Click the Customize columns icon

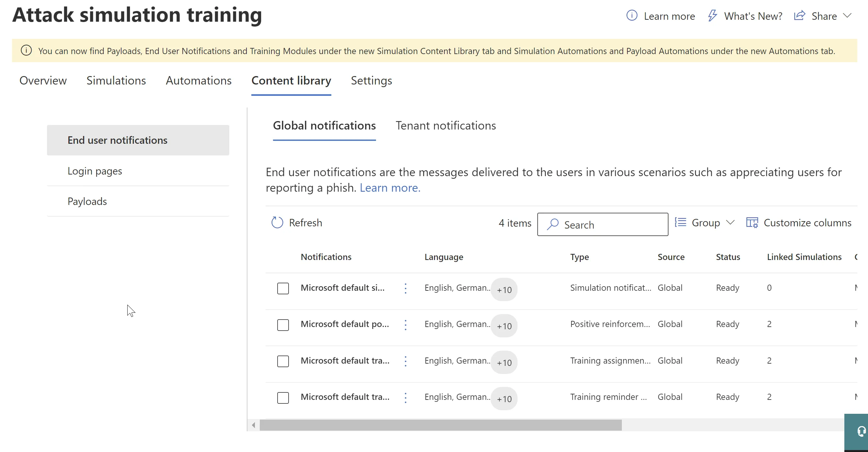tap(752, 223)
